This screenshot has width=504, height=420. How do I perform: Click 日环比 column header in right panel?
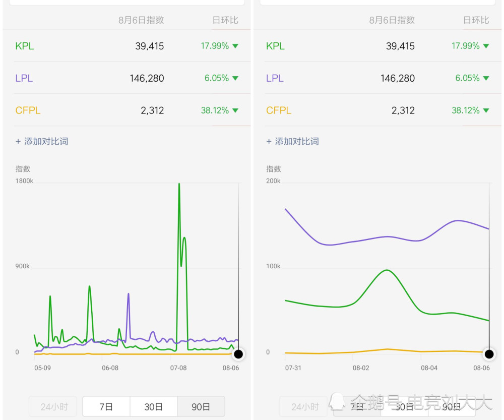point(476,20)
